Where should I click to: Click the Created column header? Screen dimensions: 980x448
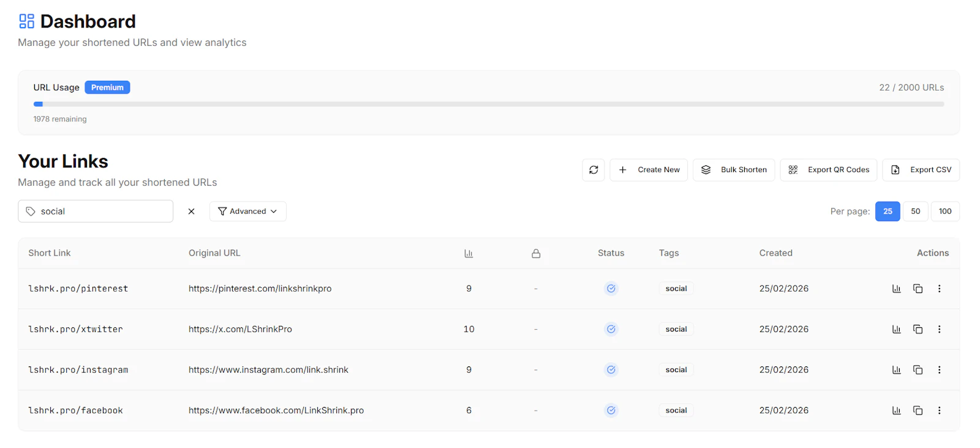tap(775, 253)
